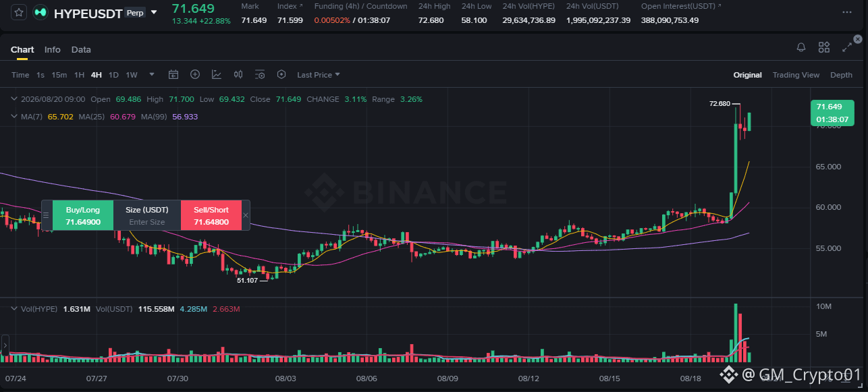
Task: Click the price alert bell icon
Action: 801,47
